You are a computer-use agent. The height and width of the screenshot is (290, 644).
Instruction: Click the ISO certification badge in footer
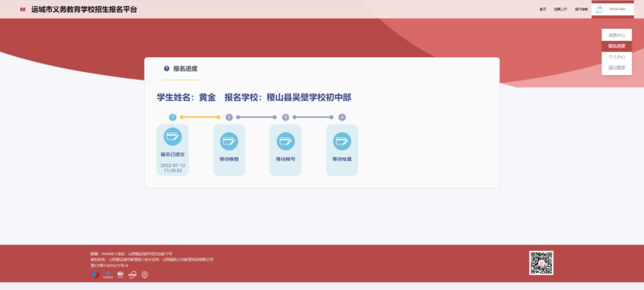(x=120, y=275)
